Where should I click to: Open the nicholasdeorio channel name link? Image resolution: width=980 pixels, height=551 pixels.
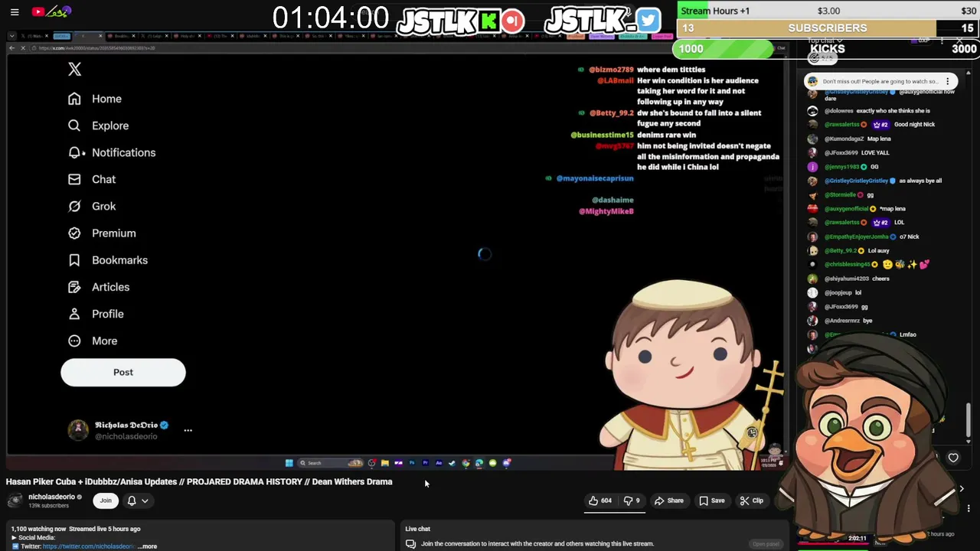tap(51, 497)
